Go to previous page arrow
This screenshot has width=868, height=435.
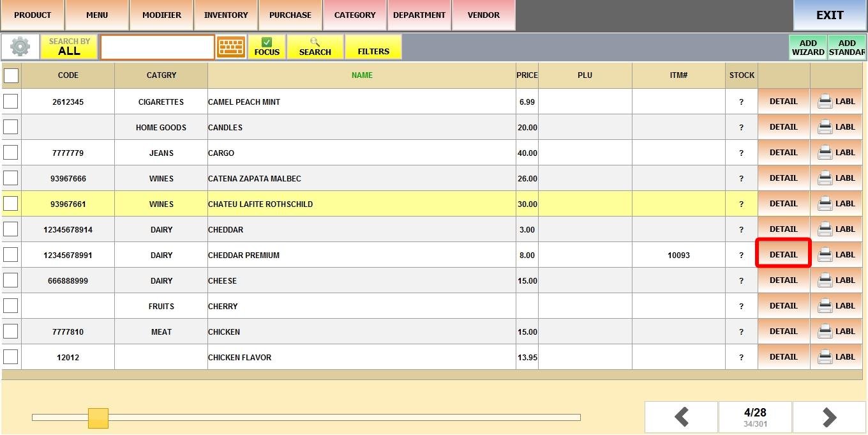(681, 418)
